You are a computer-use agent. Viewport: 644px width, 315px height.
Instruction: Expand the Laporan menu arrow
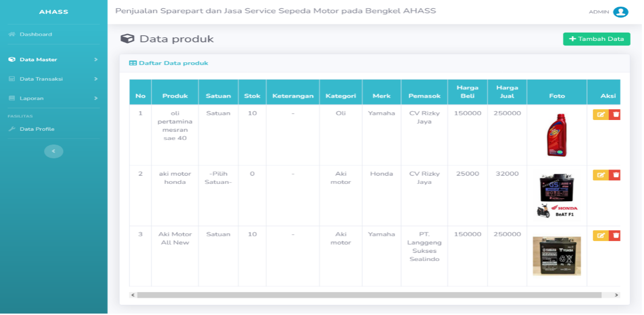coord(96,98)
